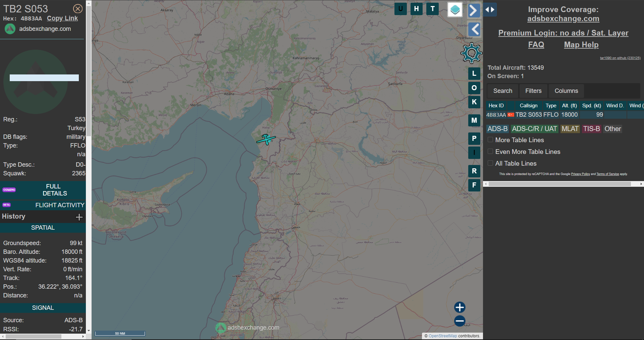The width and height of the screenshot is (644, 340).
Task: Toggle the H map button
Action: click(x=416, y=9)
